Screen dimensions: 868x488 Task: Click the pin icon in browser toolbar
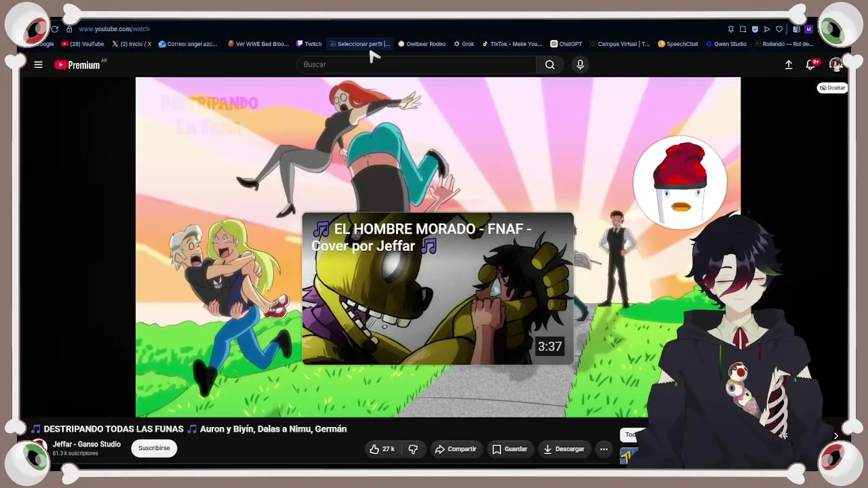coord(730,29)
